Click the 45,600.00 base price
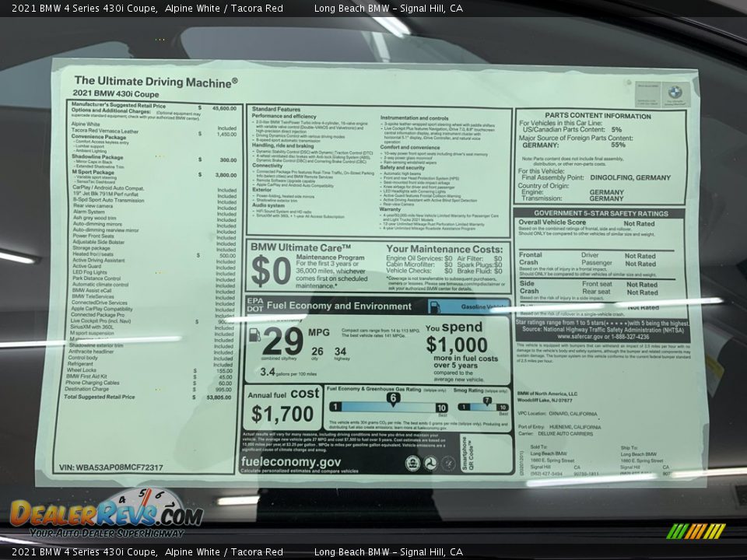747x560 pixels. (x=224, y=109)
